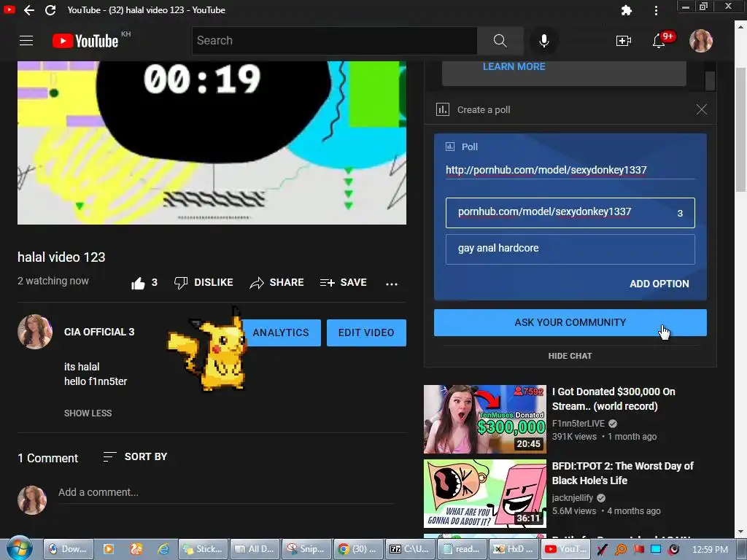Open the YouTube hamburger guide menu

pos(26,41)
